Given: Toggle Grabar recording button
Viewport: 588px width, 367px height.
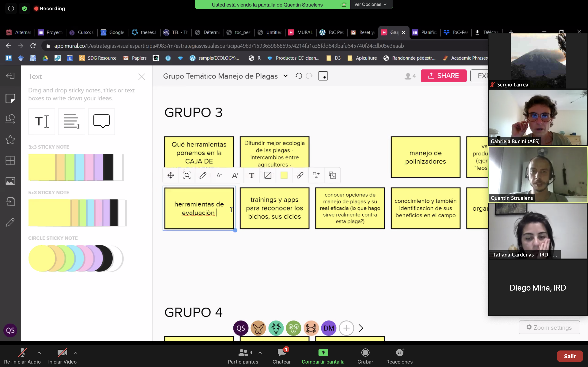Looking at the screenshot, I should [x=365, y=356].
